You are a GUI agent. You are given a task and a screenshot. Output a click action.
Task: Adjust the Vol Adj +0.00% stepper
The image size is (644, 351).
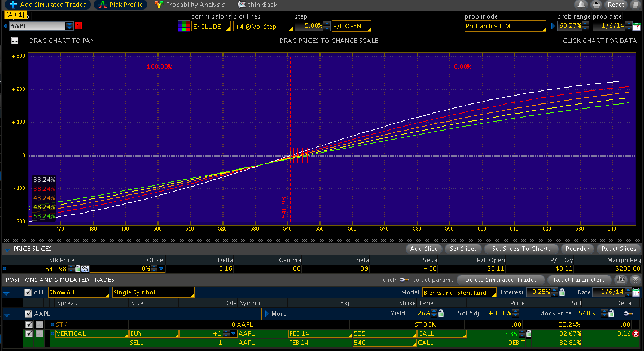pyautogui.click(x=515, y=314)
